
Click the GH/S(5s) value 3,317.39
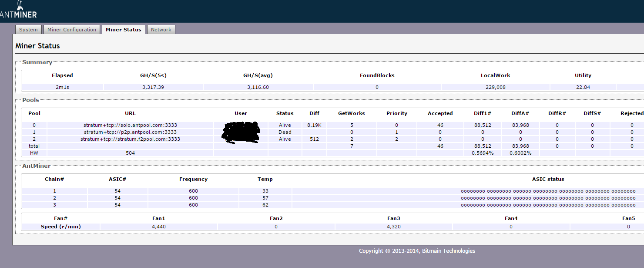[x=153, y=87]
